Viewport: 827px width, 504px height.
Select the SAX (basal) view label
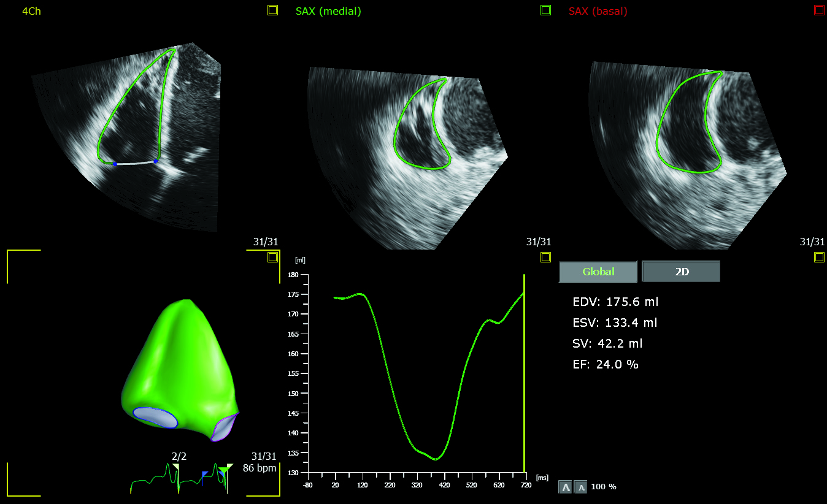tap(598, 11)
